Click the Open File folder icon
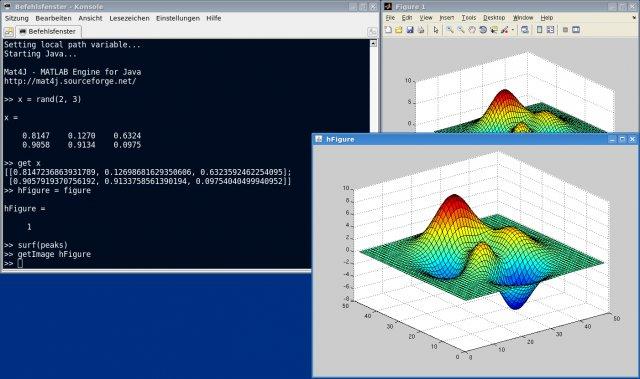Viewport: 640px width, 379px height. [399, 29]
